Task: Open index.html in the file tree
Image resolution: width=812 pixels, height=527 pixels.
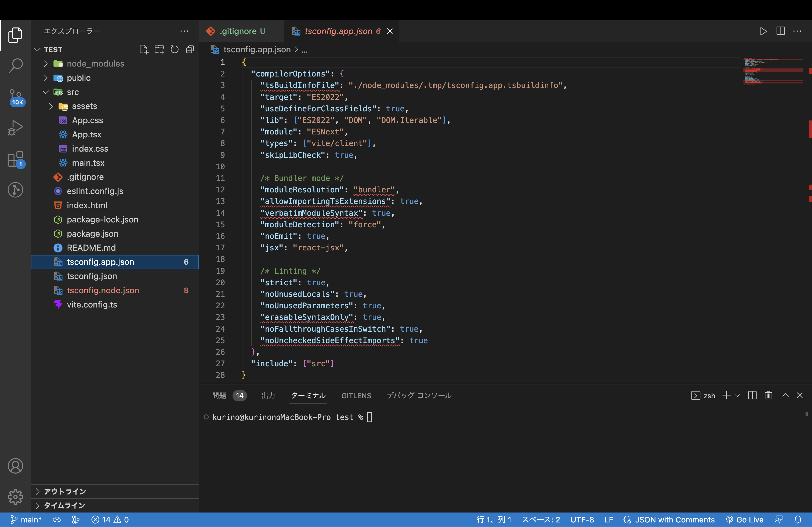Action: [x=115, y=206]
